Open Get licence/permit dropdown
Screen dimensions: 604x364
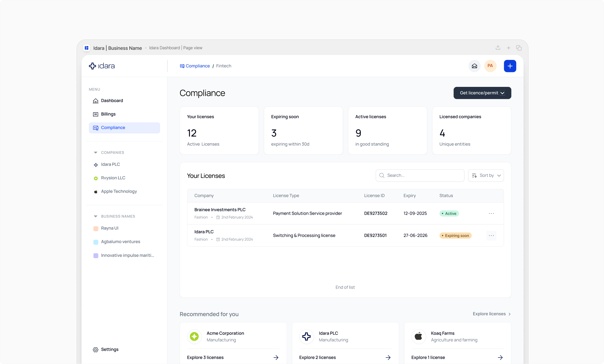(482, 93)
